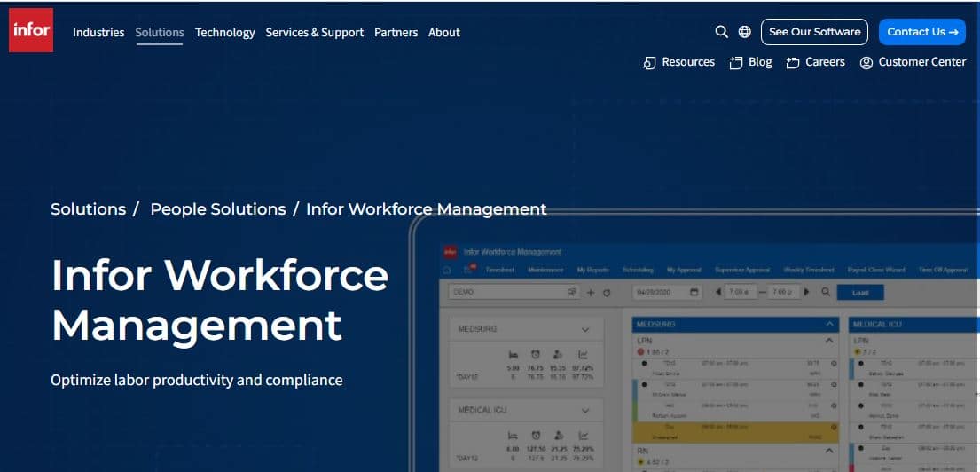Click the previous time arrow
Image resolution: width=980 pixels, height=472 pixels.
(718, 292)
